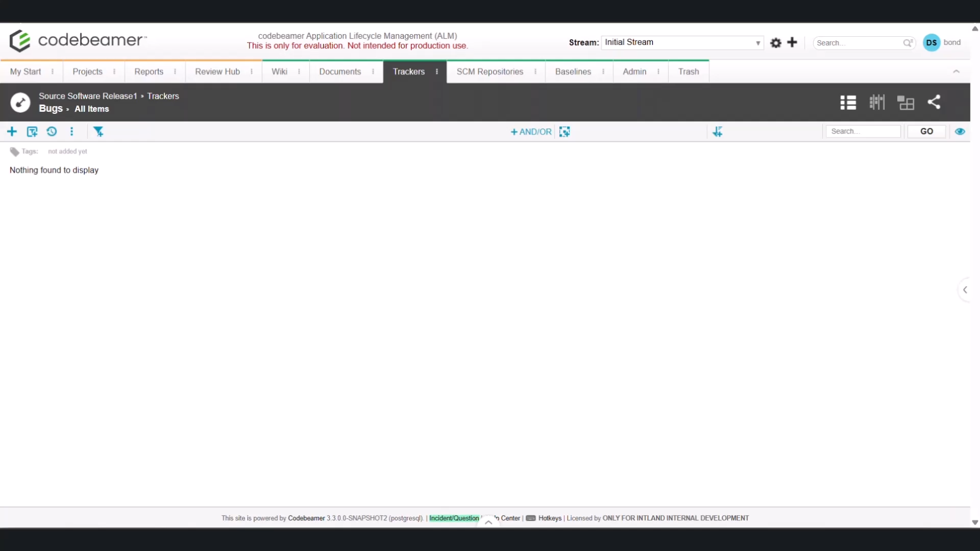Click the Hotkeys footer link
Viewport: 980px width, 551px height.
tap(550, 518)
